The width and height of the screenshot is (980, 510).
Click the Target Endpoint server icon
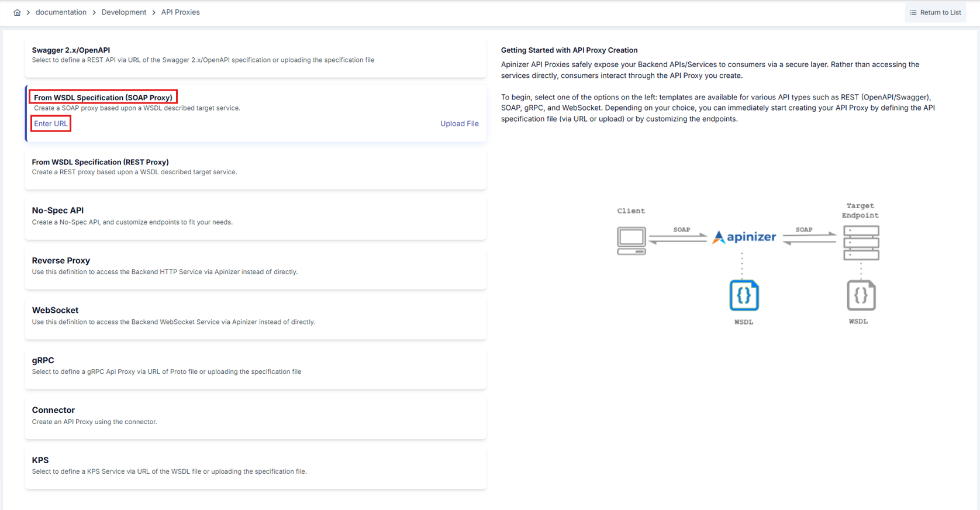(861, 243)
